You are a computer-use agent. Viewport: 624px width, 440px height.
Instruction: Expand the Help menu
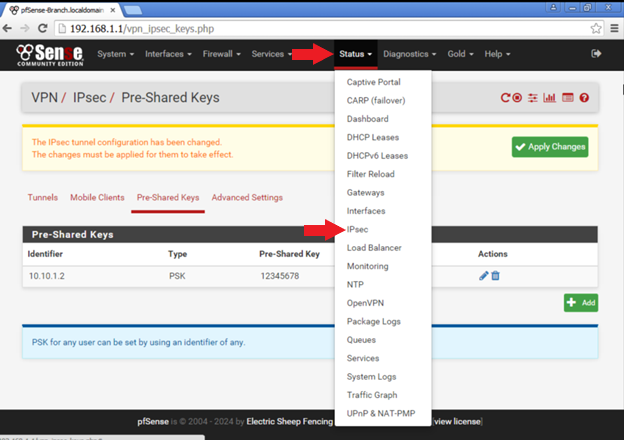[497, 54]
